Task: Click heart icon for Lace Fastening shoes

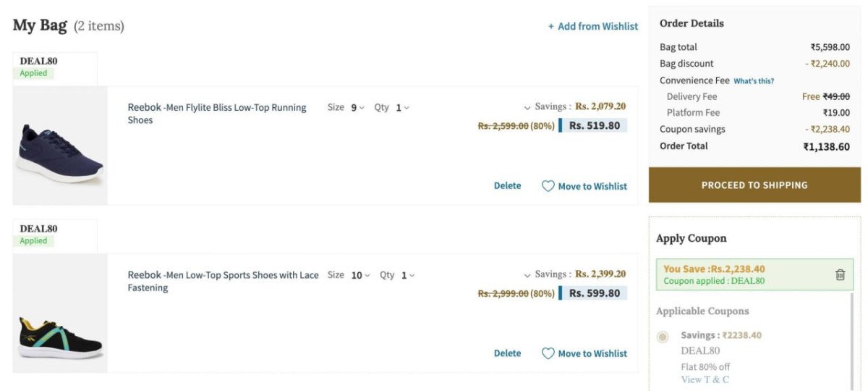Action: [x=548, y=353]
